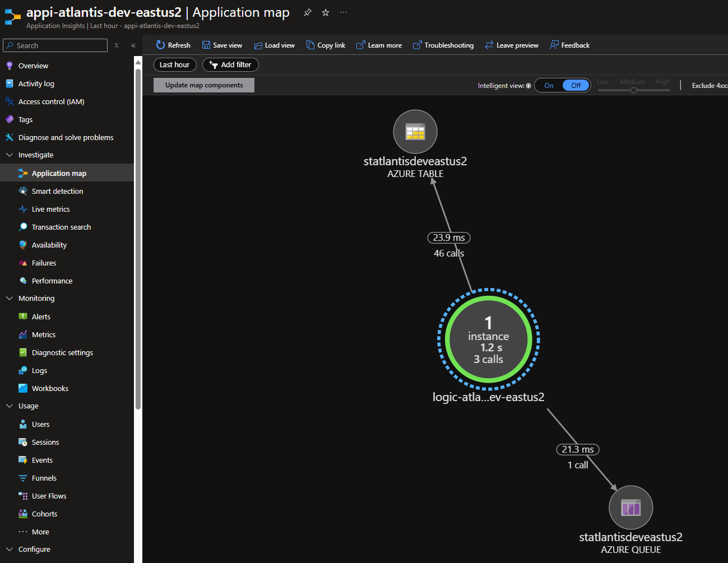Click the Metrics chart icon

23,334
